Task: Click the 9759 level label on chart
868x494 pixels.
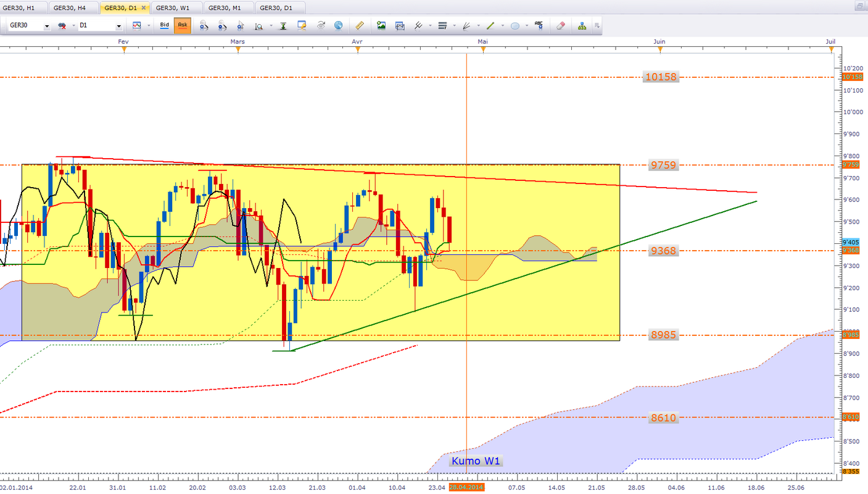Action: tap(663, 165)
